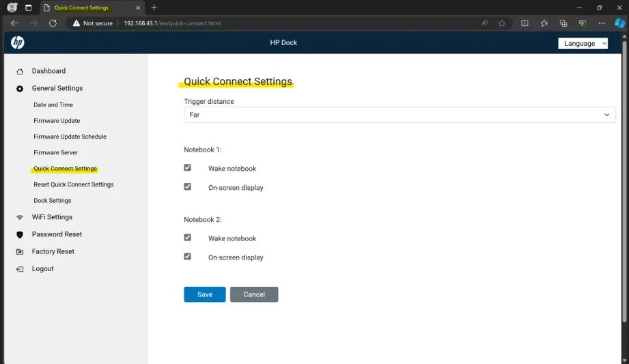Open WiFi Settings in sidebar

point(52,217)
